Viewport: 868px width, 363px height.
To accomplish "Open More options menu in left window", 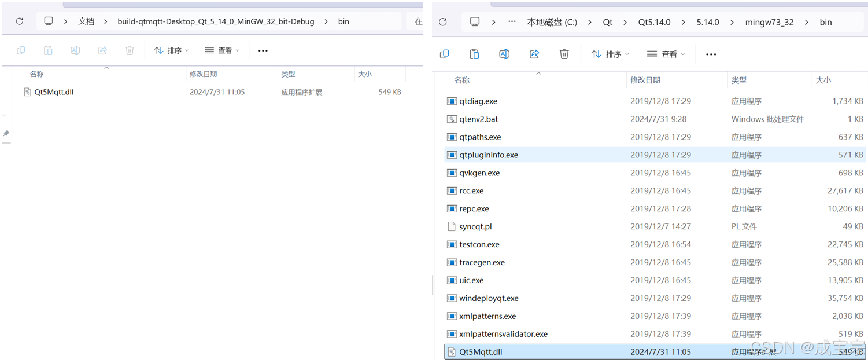I will point(263,50).
